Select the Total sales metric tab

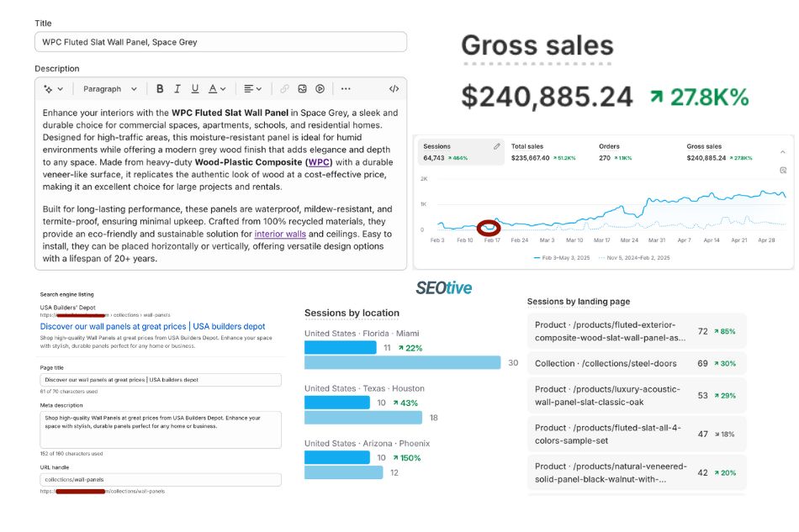(543, 152)
